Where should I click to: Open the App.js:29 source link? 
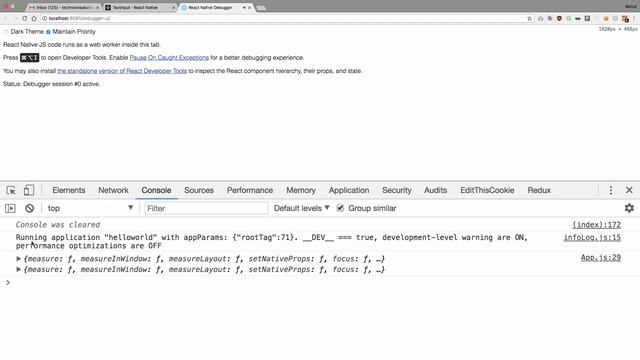[601, 258]
